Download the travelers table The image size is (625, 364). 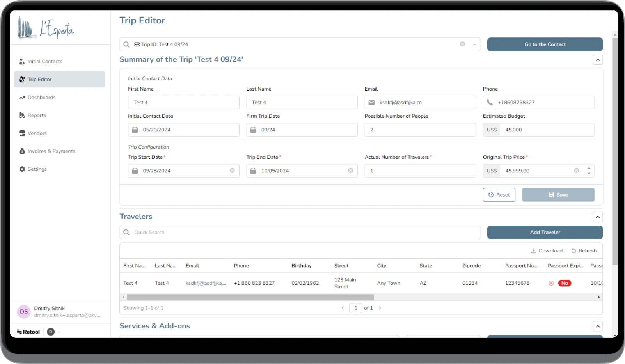[547, 251]
